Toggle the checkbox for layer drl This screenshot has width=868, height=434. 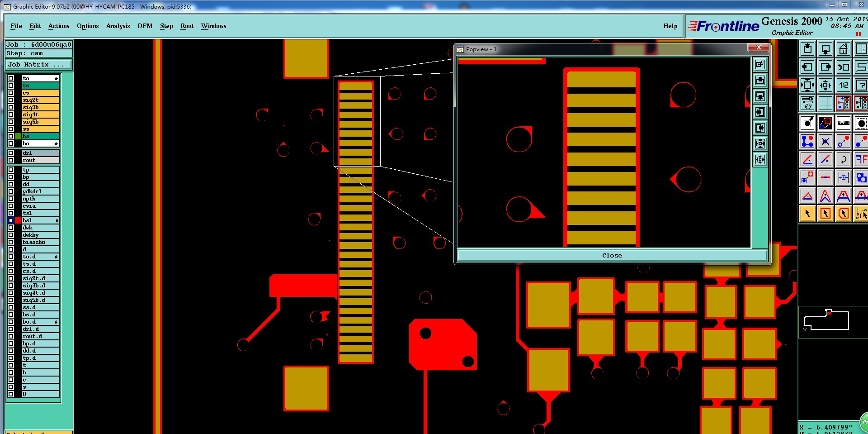[x=11, y=153]
